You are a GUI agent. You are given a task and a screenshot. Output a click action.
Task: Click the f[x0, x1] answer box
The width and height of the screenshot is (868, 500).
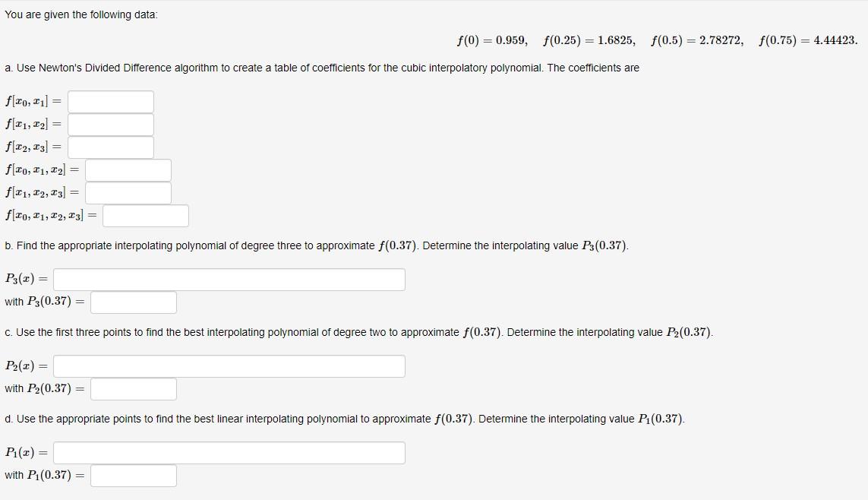click(x=111, y=102)
